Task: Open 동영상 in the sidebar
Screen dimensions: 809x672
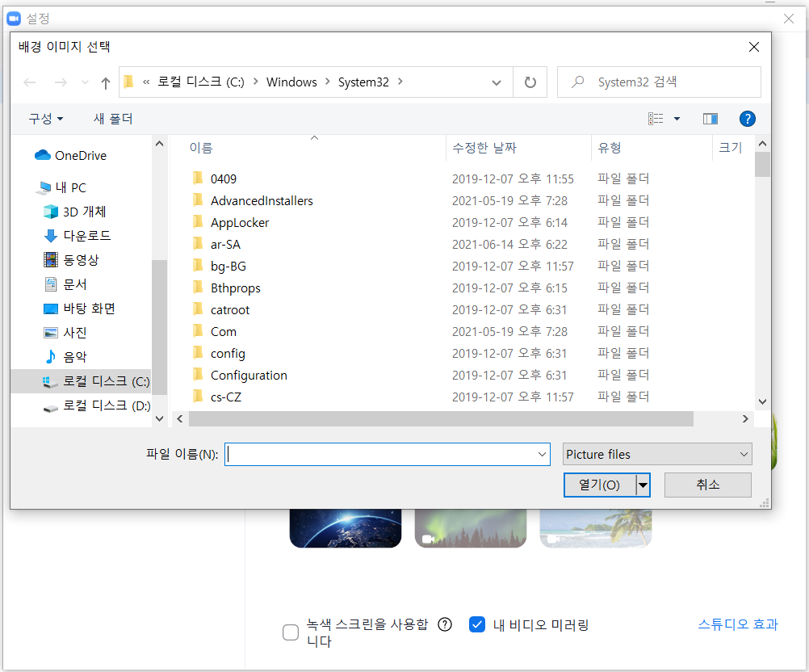Action: click(71, 260)
